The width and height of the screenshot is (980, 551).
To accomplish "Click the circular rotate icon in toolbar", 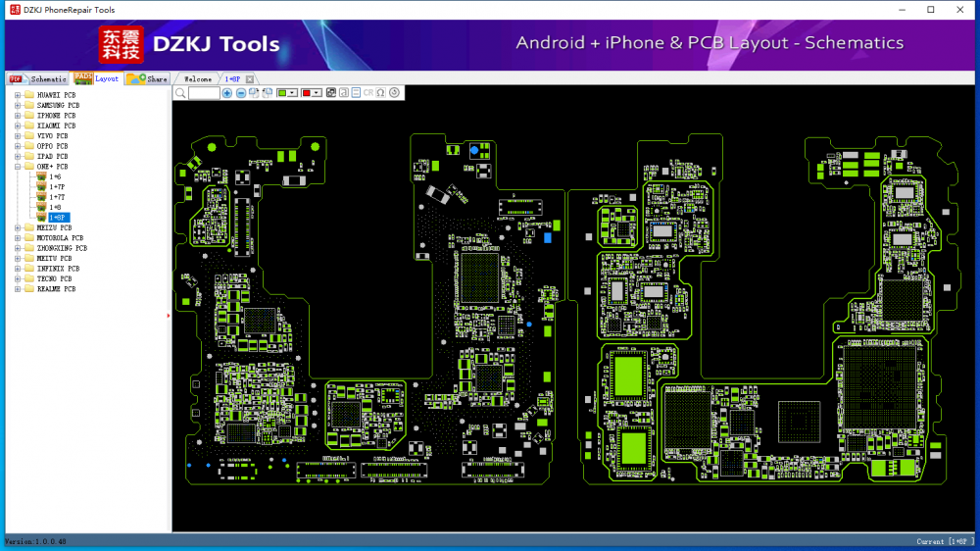I will [x=394, y=92].
